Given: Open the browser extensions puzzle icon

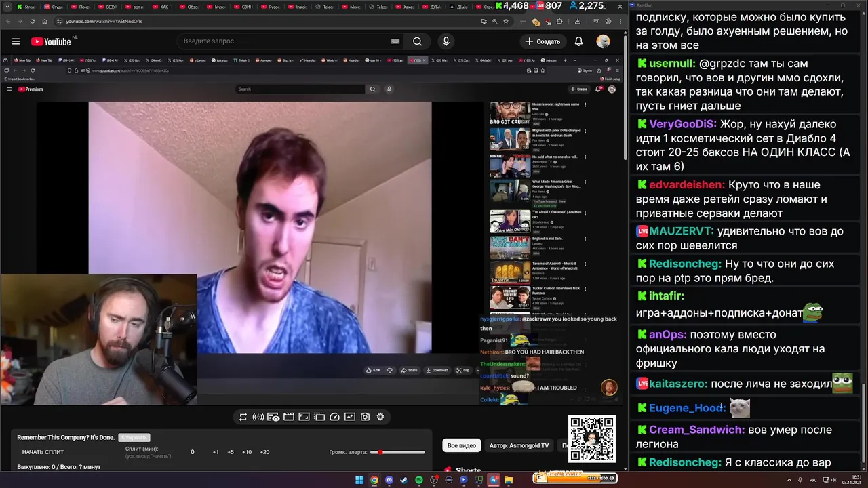Looking at the screenshot, I should coord(559,21).
